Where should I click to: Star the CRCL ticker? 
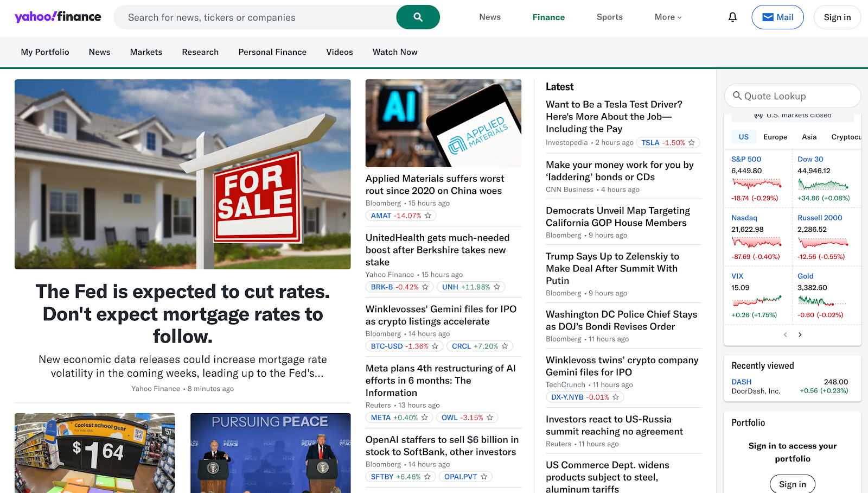505,346
